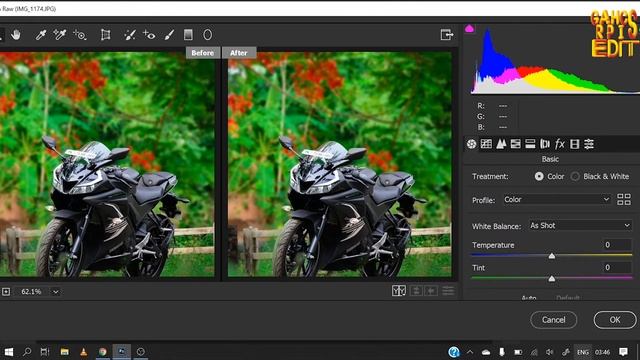This screenshot has width=640, height=360.
Task: Select the Targeted Adjustment tool
Action: pyautogui.click(x=80, y=35)
